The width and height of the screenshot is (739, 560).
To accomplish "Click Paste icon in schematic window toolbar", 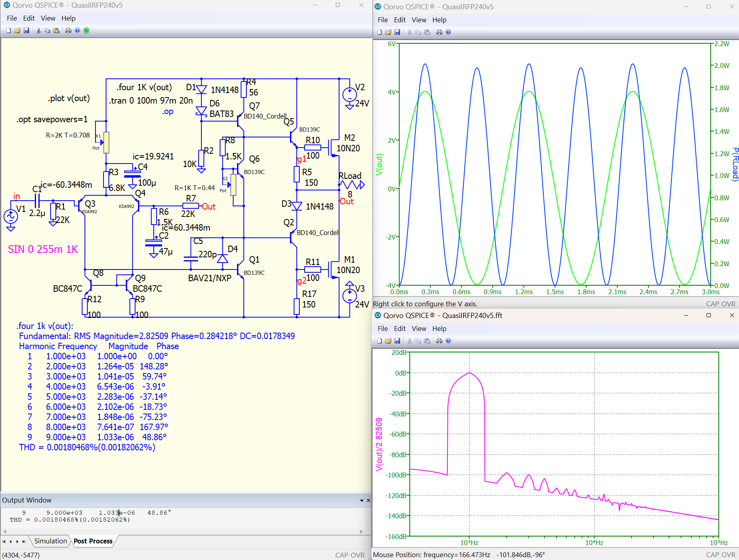I will tap(56, 30).
